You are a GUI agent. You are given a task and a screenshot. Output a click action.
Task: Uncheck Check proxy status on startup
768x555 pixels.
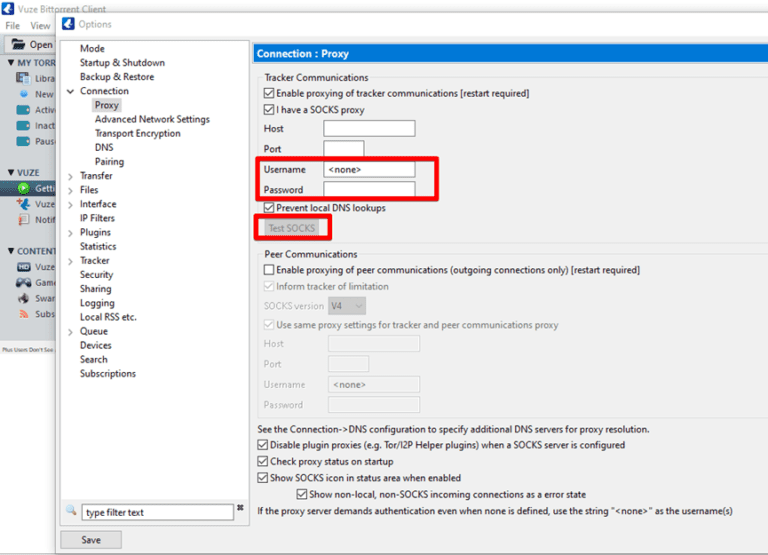(263, 461)
